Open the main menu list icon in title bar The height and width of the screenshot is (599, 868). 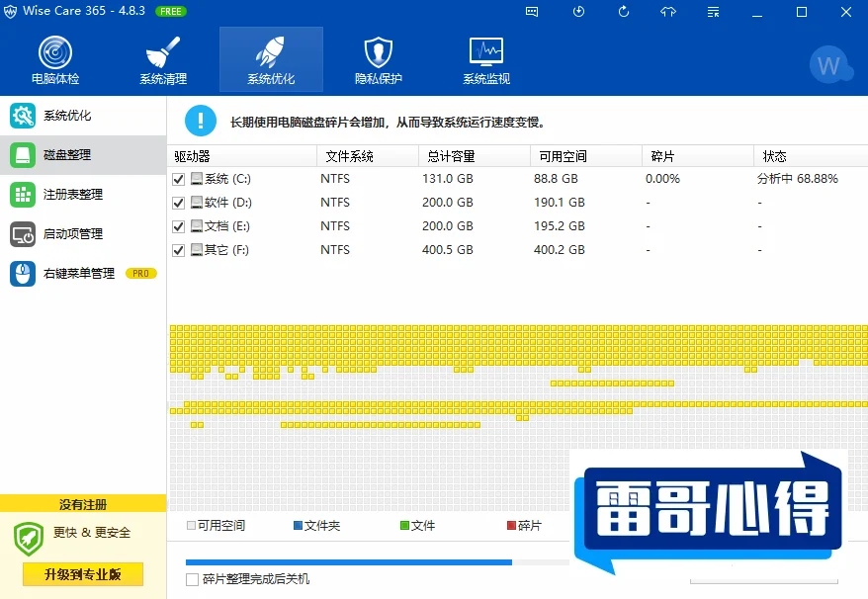click(x=714, y=12)
